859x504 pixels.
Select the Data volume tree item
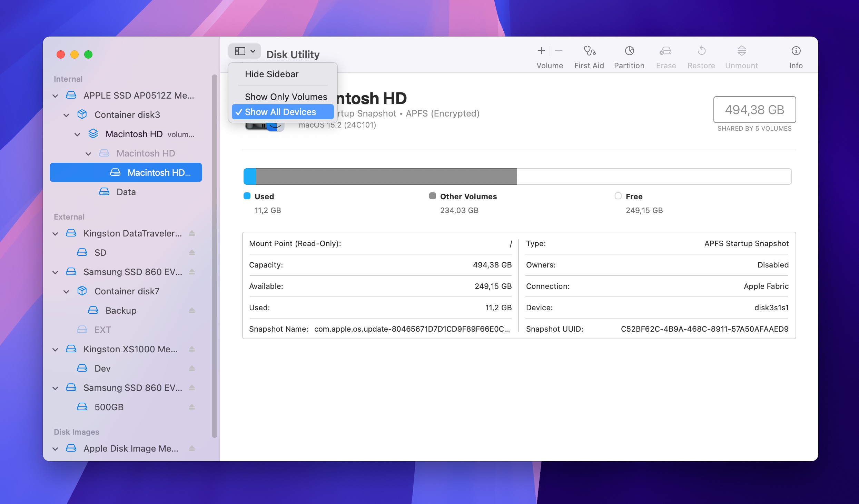point(126,191)
